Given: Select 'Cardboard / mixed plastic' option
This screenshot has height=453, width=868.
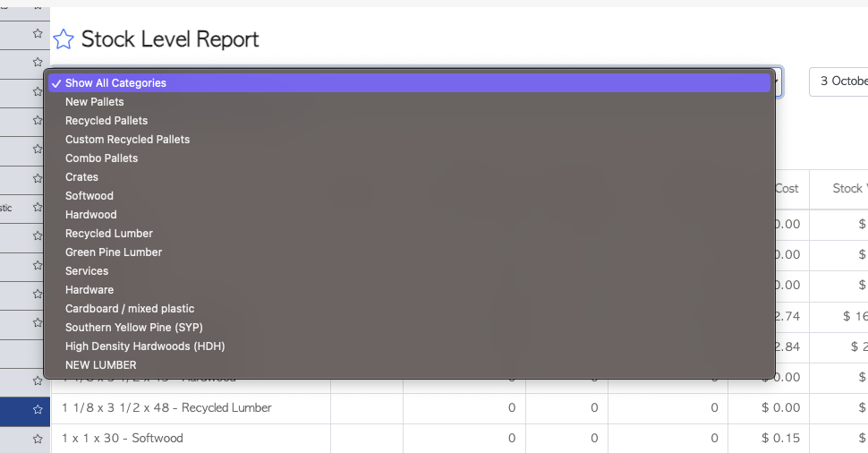Looking at the screenshot, I should pyautogui.click(x=409, y=309).
